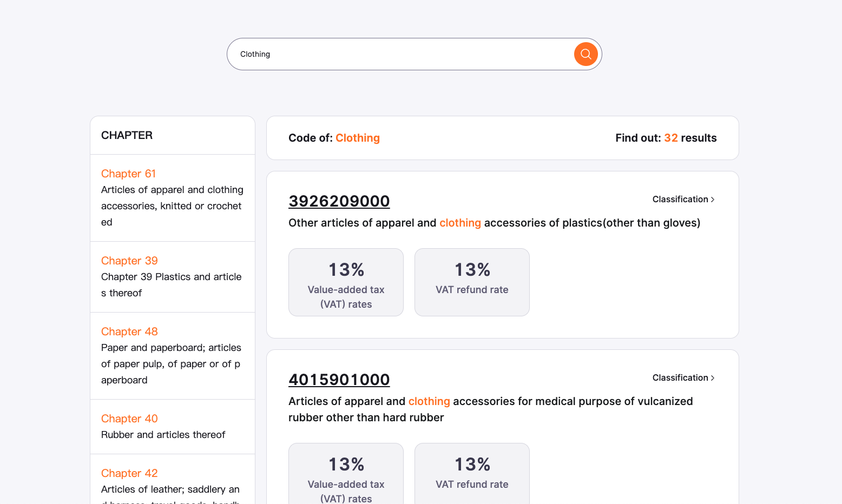This screenshot has width=842, height=504.
Task: Open HS code 3926209000 link
Action: click(339, 201)
